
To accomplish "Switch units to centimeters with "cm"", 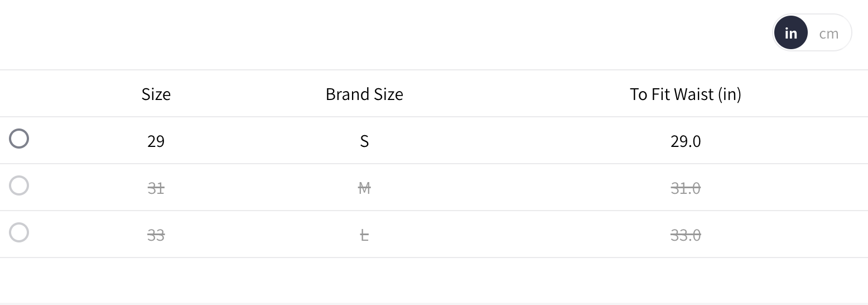I will [x=828, y=34].
